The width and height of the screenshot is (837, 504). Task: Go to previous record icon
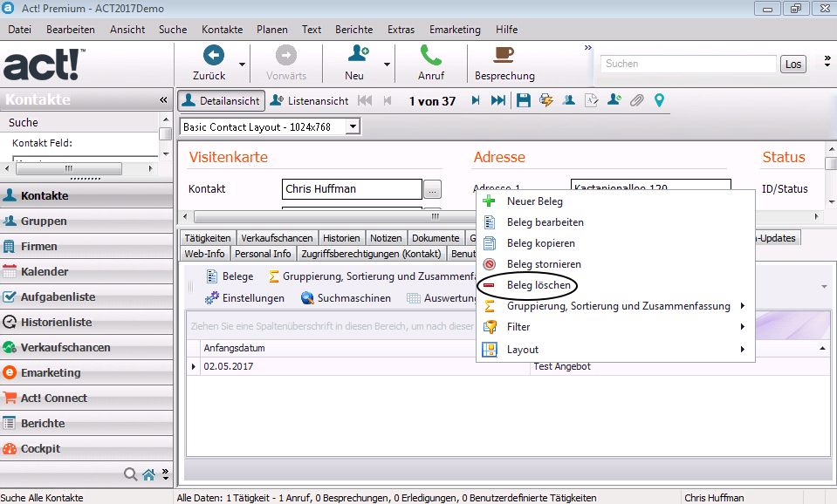[388, 100]
